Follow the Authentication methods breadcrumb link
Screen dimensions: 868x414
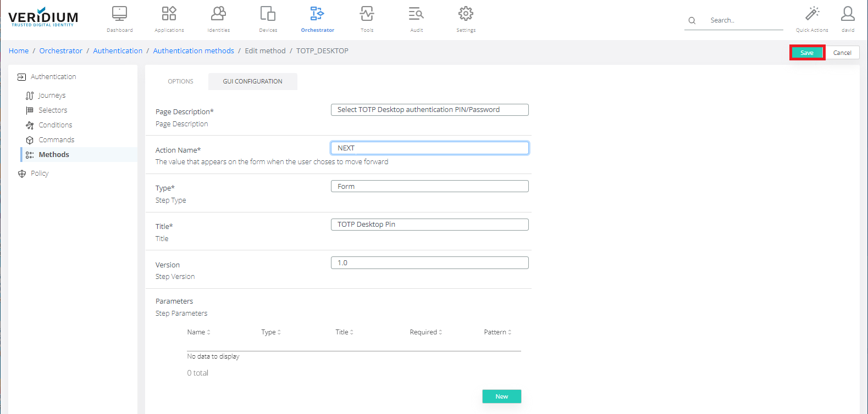[193, 51]
